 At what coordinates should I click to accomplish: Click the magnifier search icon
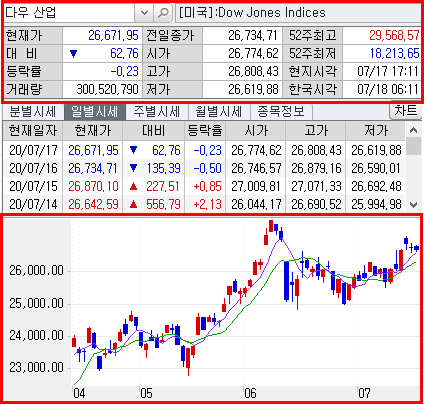pos(163,13)
